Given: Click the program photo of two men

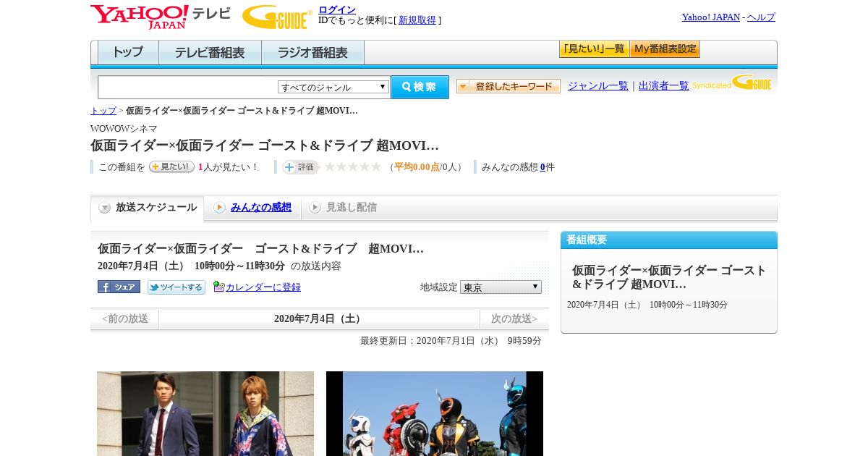Looking at the screenshot, I should [x=205, y=413].
